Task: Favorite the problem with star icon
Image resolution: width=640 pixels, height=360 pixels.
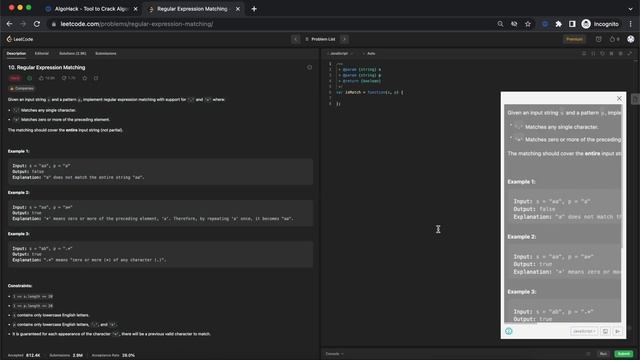Action: [x=85, y=78]
